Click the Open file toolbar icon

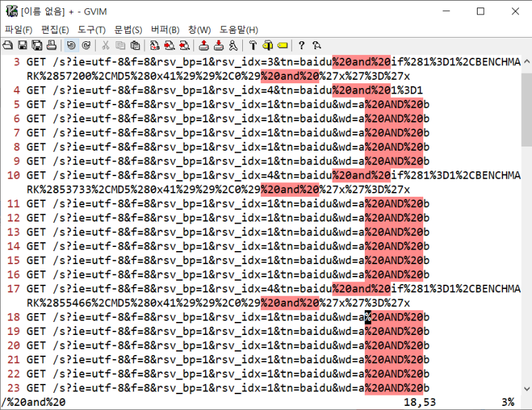point(8,45)
